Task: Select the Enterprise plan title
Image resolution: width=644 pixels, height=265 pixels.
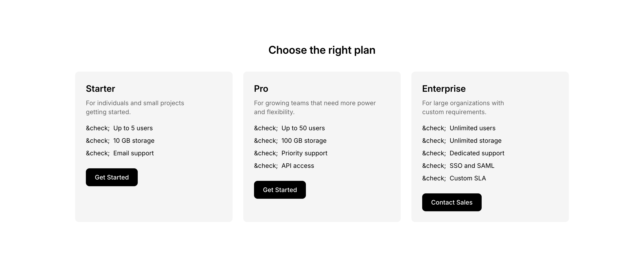Action: coord(444,89)
